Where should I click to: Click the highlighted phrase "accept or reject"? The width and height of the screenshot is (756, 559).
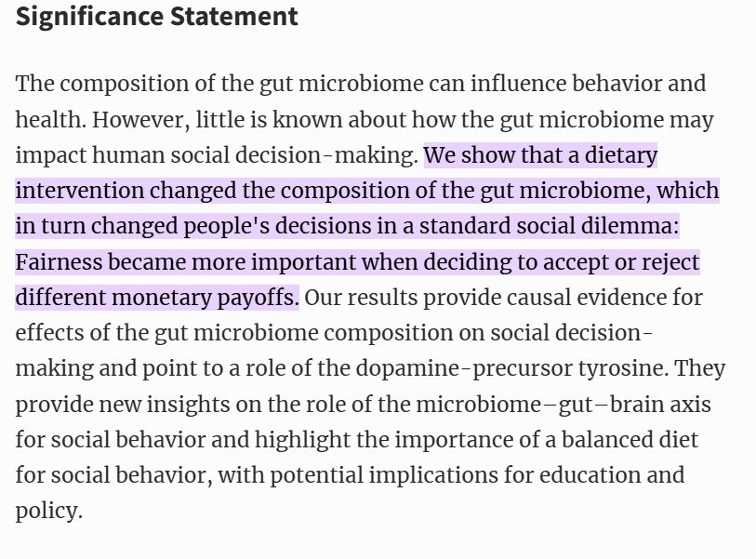621,262
